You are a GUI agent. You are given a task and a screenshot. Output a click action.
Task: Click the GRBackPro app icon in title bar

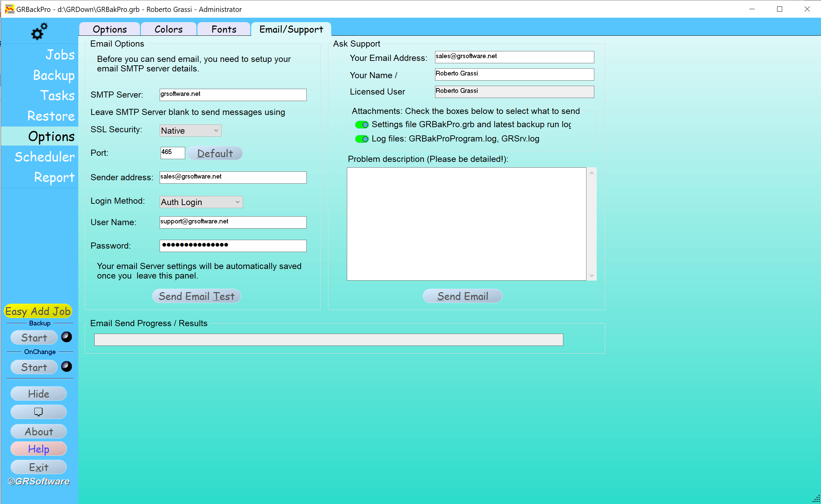coord(10,9)
